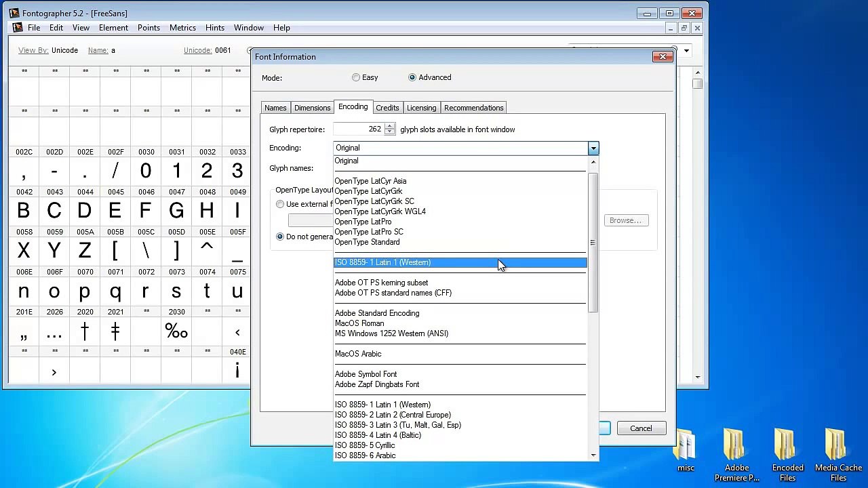
Task: Choose ISO 8859-4 Latin 4 (Baltic)
Action: click(460, 435)
